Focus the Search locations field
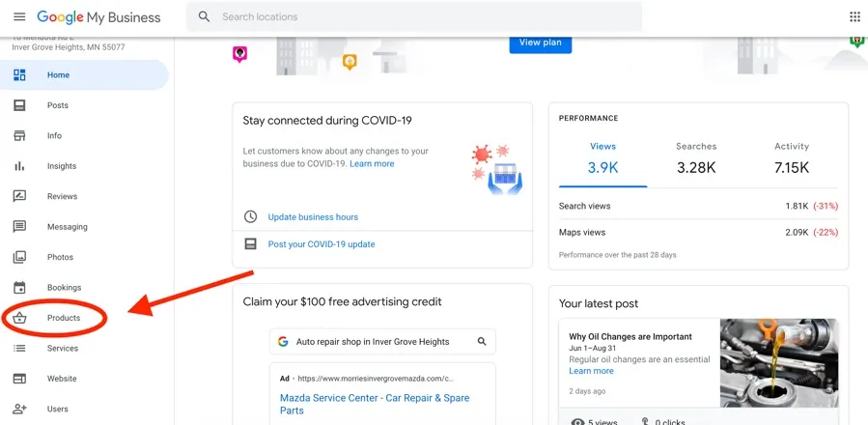This screenshot has height=425, width=868. [x=414, y=16]
